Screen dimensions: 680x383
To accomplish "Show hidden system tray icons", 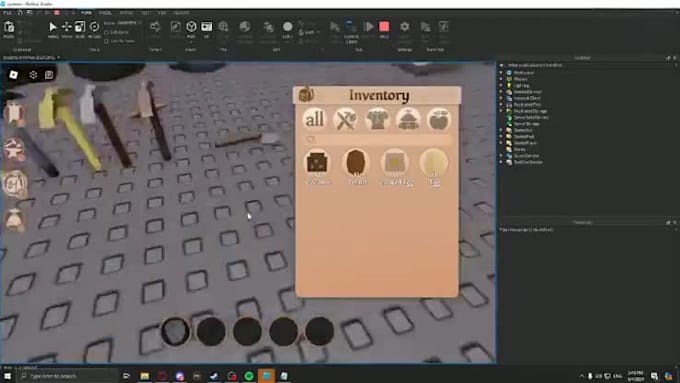I will 582,376.
